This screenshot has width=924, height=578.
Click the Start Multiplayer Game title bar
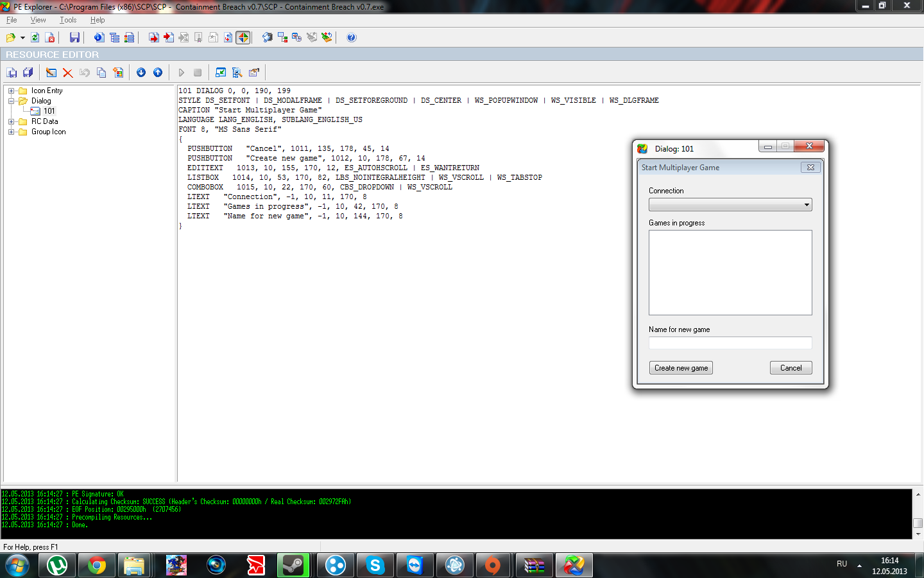pyautogui.click(x=730, y=168)
